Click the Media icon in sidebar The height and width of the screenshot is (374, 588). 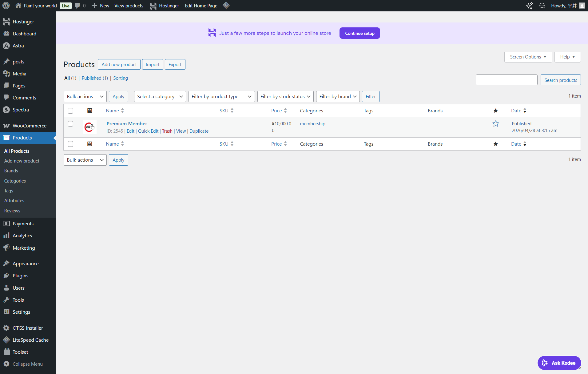(6, 74)
